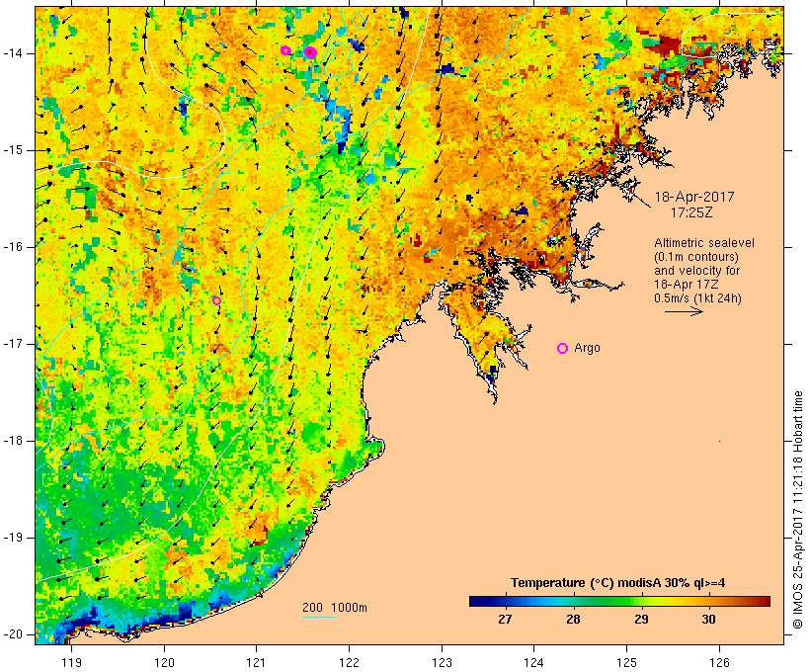This screenshot has width=810, height=672.
Task: Click latitude label -14
Action: (x=13, y=53)
